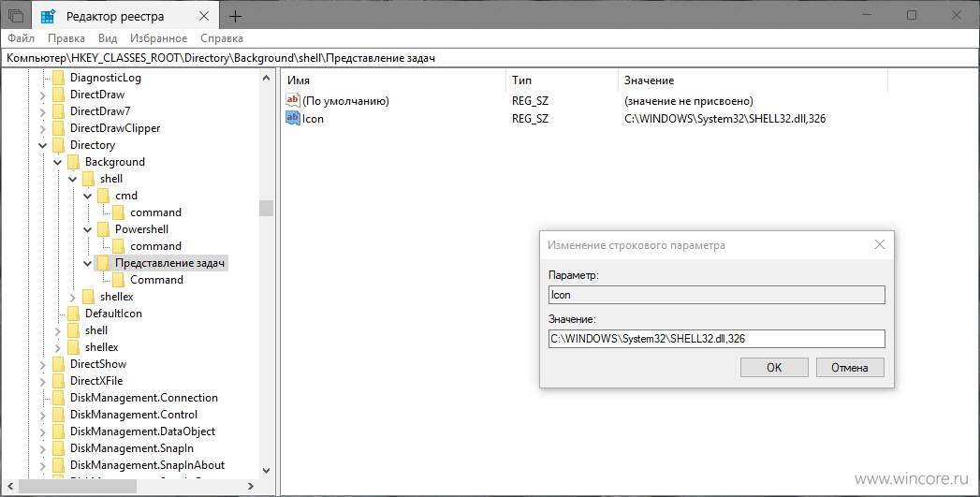The height and width of the screenshot is (497, 980).
Task: Click the DirectDraw7 folder icon
Action: pyautogui.click(x=58, y=111)
